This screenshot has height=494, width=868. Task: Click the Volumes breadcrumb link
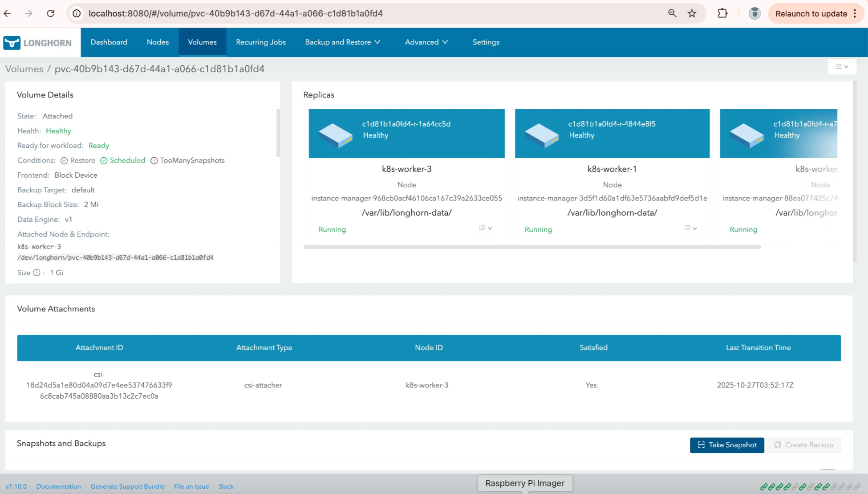pos(24,69)
